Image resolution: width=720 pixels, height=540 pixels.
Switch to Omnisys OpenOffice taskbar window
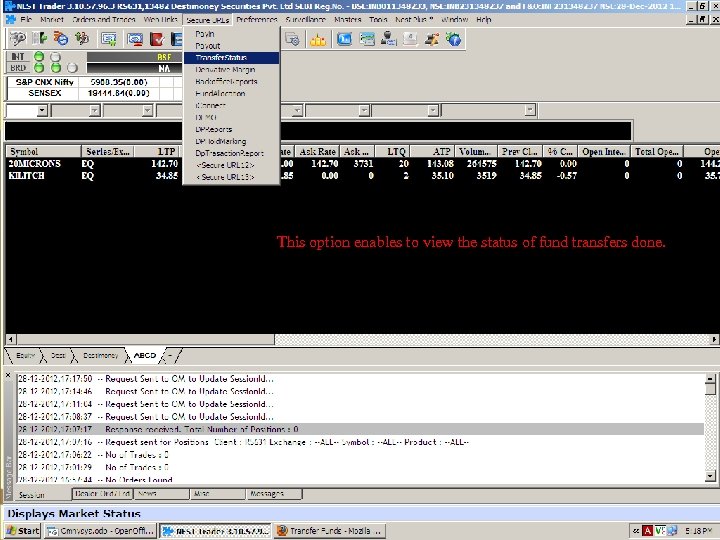(101, 531)
